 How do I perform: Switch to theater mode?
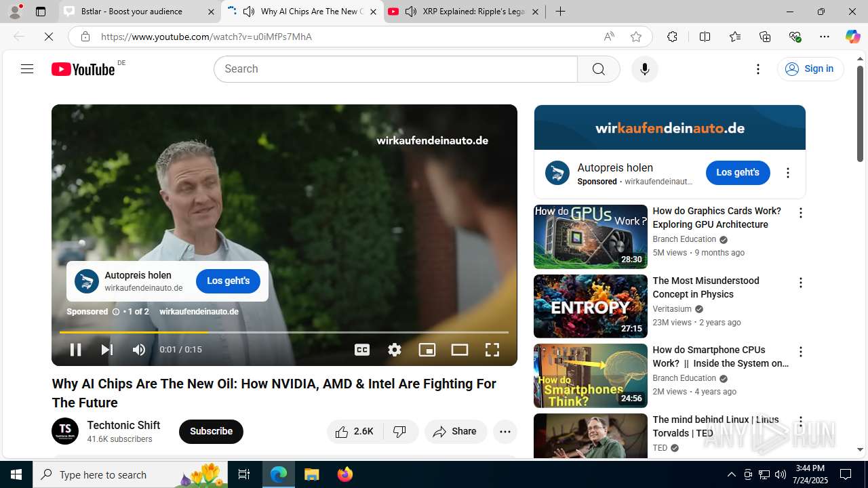[460, 350]
